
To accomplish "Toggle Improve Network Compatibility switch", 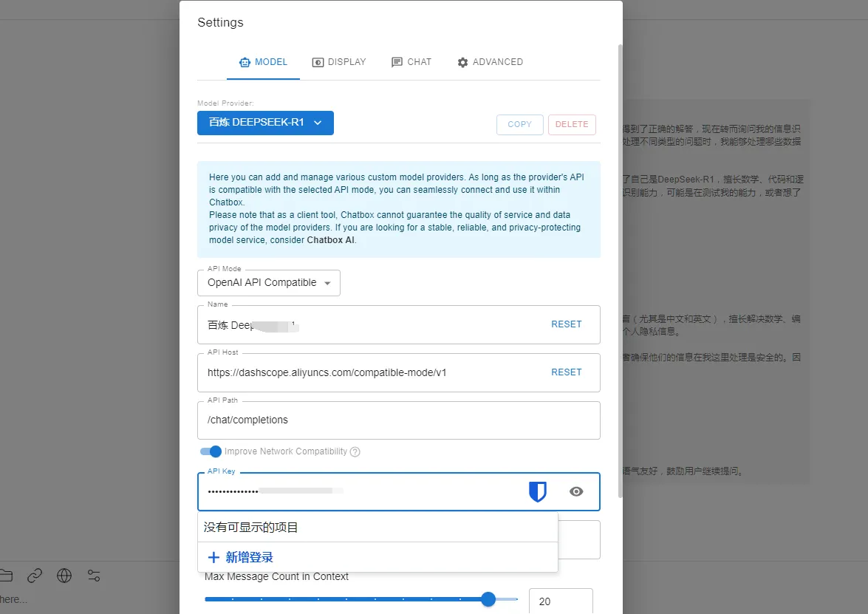I will click(211, 451).
